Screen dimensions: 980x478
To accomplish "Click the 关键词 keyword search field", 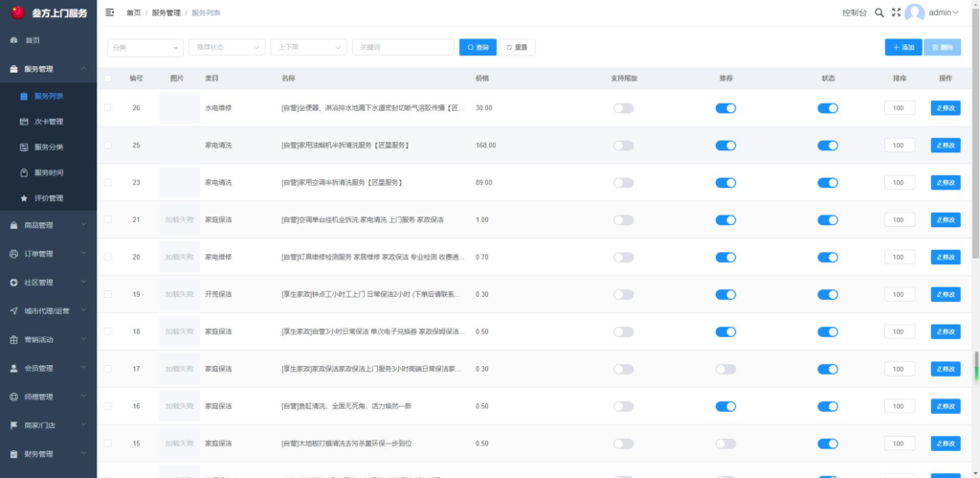I will click(403, 47).
